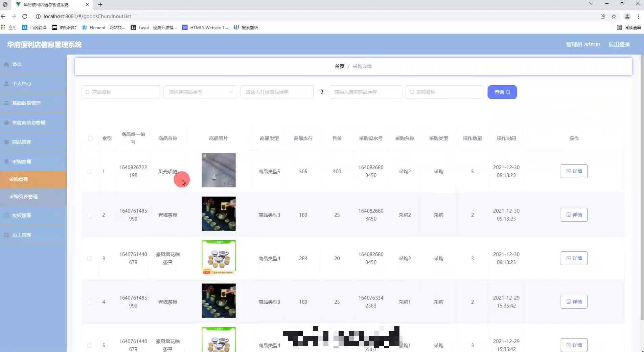644x352 pixels.
Task: Check the row 4 青瓷茶具 checkbox
Action: coord(90,302)
